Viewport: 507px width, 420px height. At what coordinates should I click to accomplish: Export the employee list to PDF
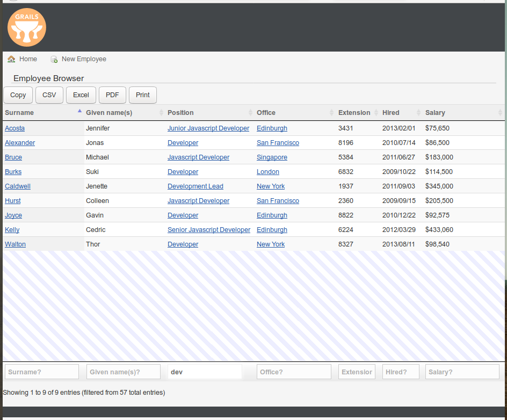tap(112, 95)
